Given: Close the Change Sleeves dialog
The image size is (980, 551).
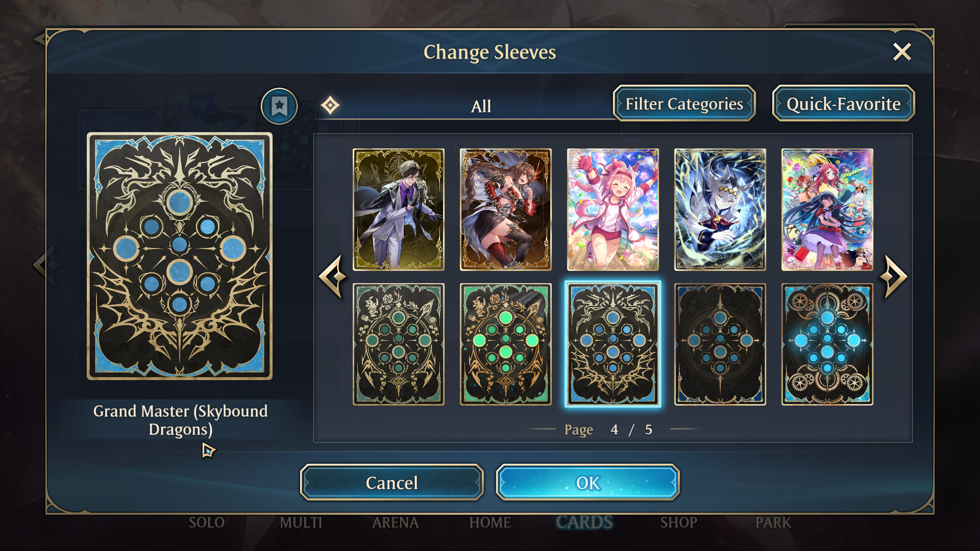Looking at the screenshot, I should 902,52.
